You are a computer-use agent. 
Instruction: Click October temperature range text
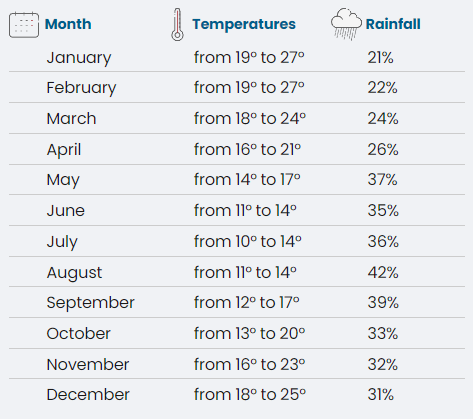(x=249, y=334)
